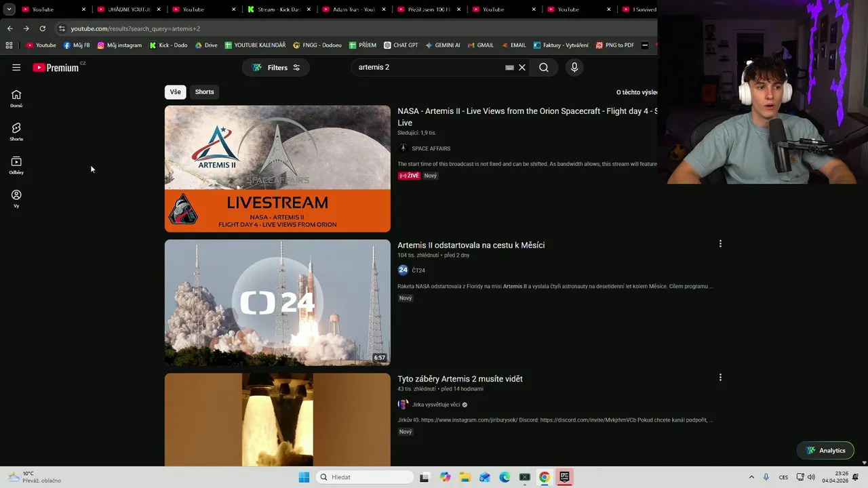Screen dimensions: 868x488
Task: Open the 'Kick - Dodo' bookmark
Action: click(x=168, y=45)
